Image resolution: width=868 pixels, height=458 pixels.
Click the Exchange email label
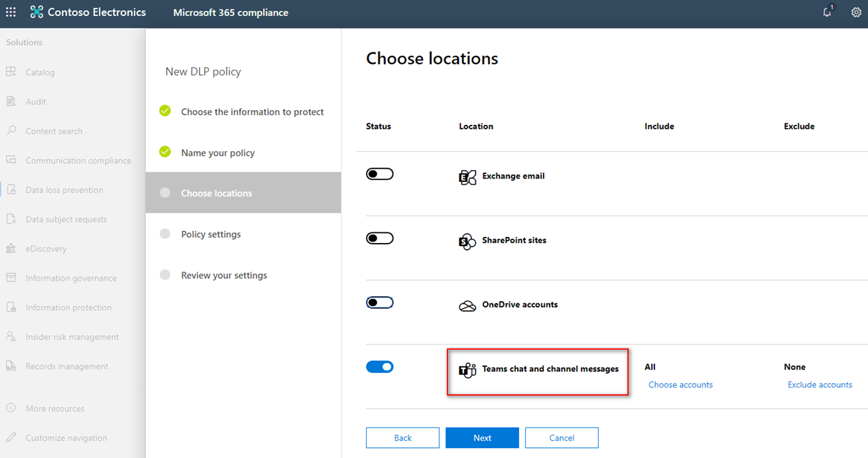(513, 176)
